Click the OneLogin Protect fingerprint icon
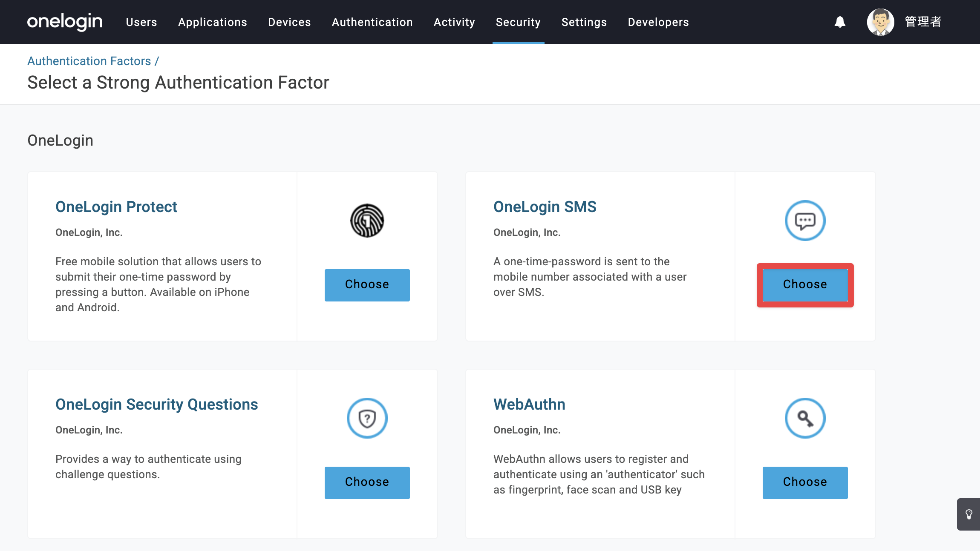Screen dimensions: 980x551 (x=367, y=221)
